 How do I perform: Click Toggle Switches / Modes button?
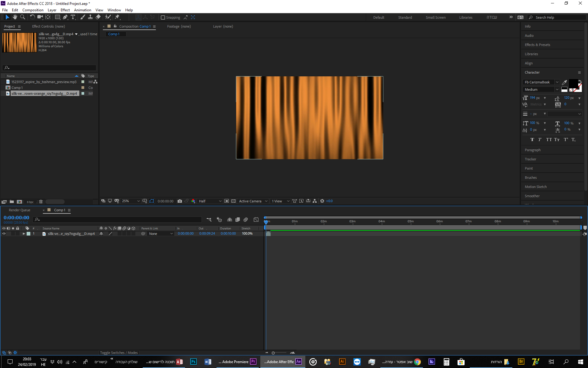coord(119,353)
